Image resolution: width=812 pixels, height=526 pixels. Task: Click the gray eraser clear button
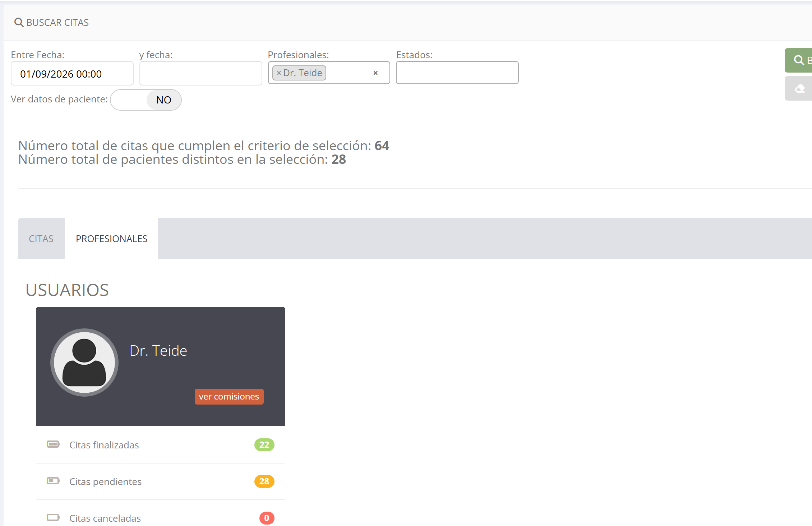point(798,88)
